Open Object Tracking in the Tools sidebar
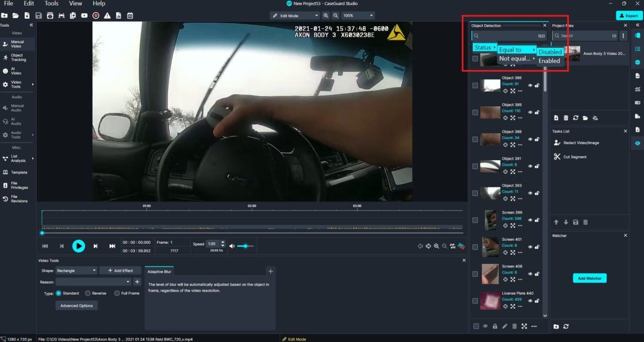The height and width of the screenshot is (342, 644). pos(18,57)
